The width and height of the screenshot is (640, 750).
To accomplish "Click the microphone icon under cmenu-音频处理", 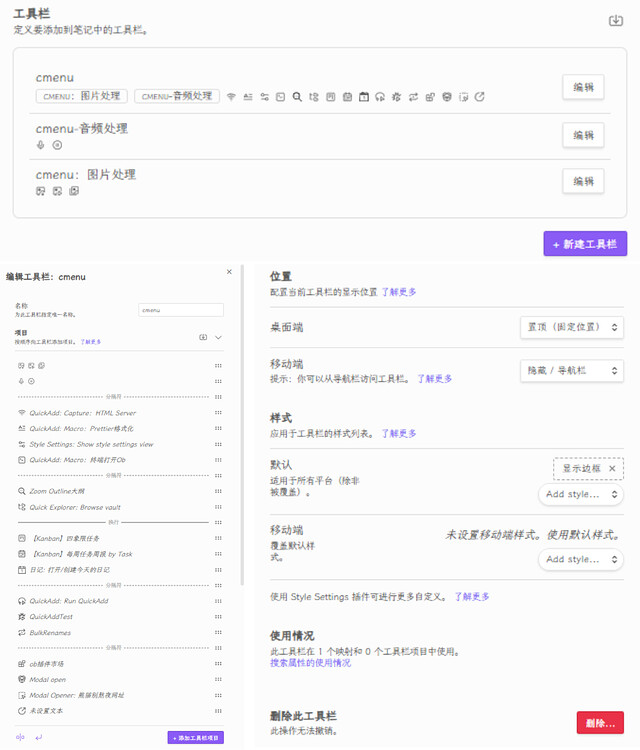I will click(41, 145).
